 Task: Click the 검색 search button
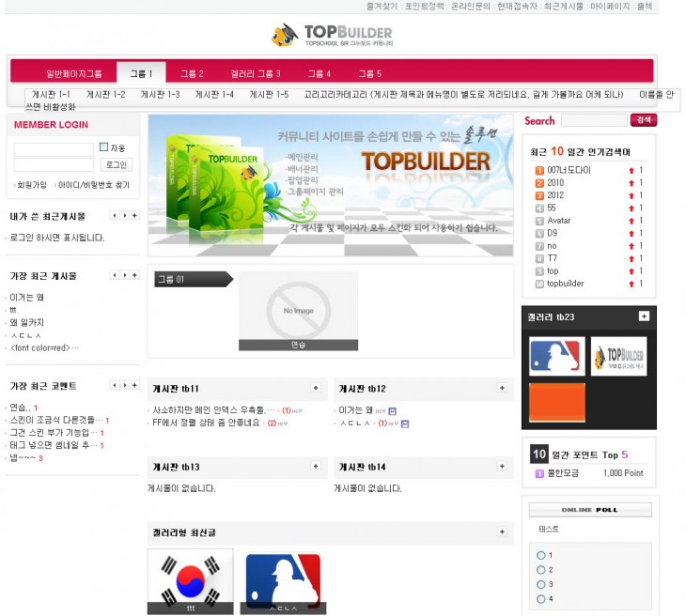(644, 120)
